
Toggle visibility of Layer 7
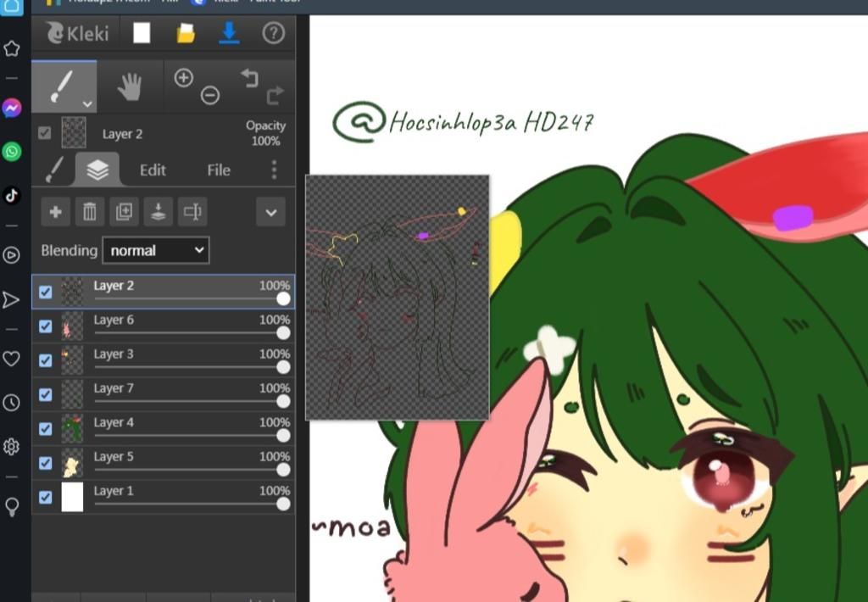point(46,394)
